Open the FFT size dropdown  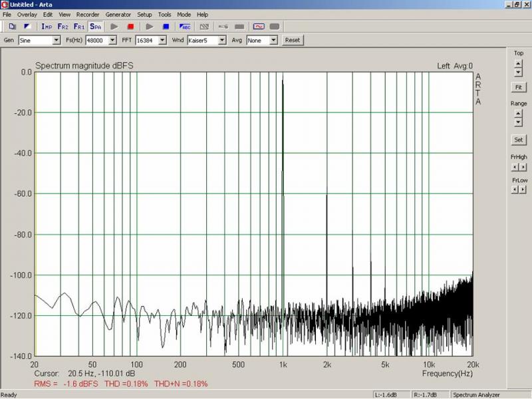162,41
